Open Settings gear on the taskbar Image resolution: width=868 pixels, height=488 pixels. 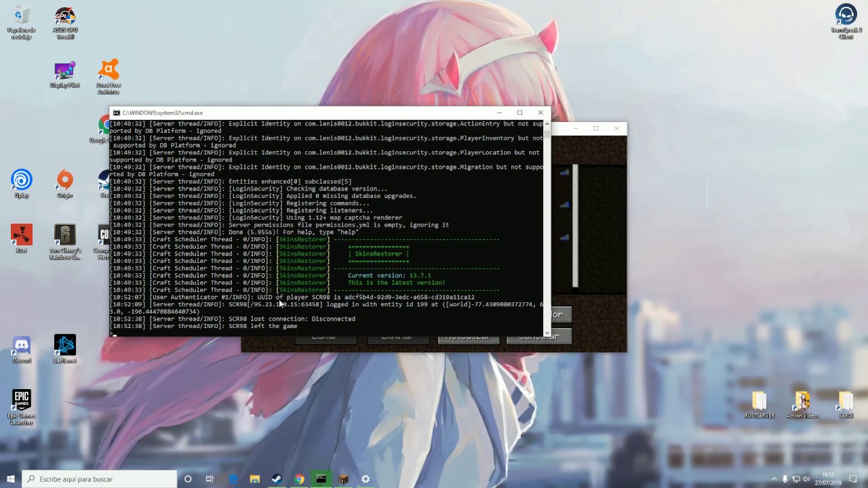tap(366, 479)
